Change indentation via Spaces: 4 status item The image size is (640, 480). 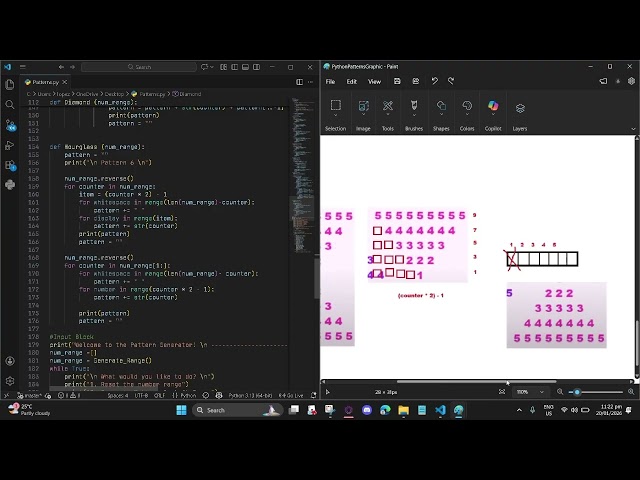coord(118,396)
